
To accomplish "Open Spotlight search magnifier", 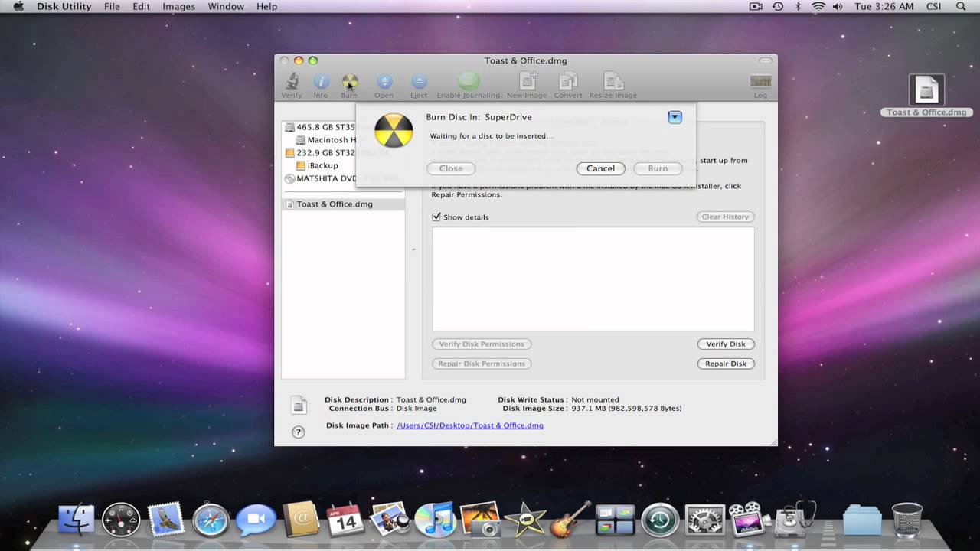I will coord(962,6).
